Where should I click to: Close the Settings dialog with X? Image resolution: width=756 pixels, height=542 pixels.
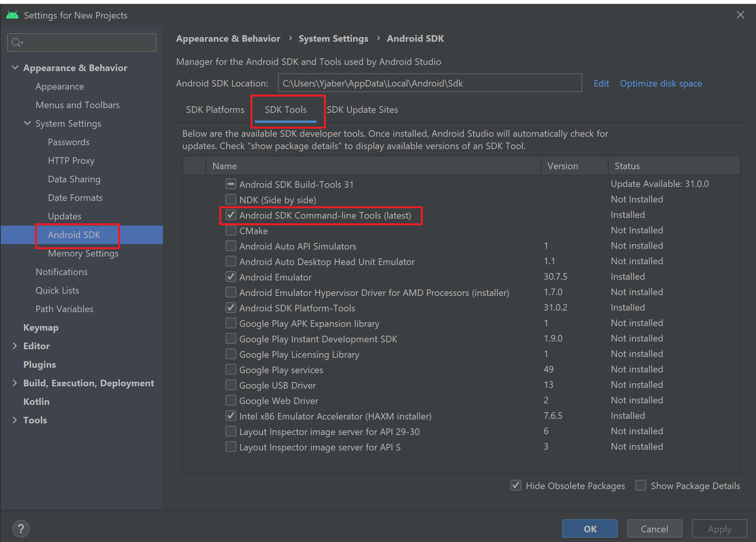(x=740, y=15)
